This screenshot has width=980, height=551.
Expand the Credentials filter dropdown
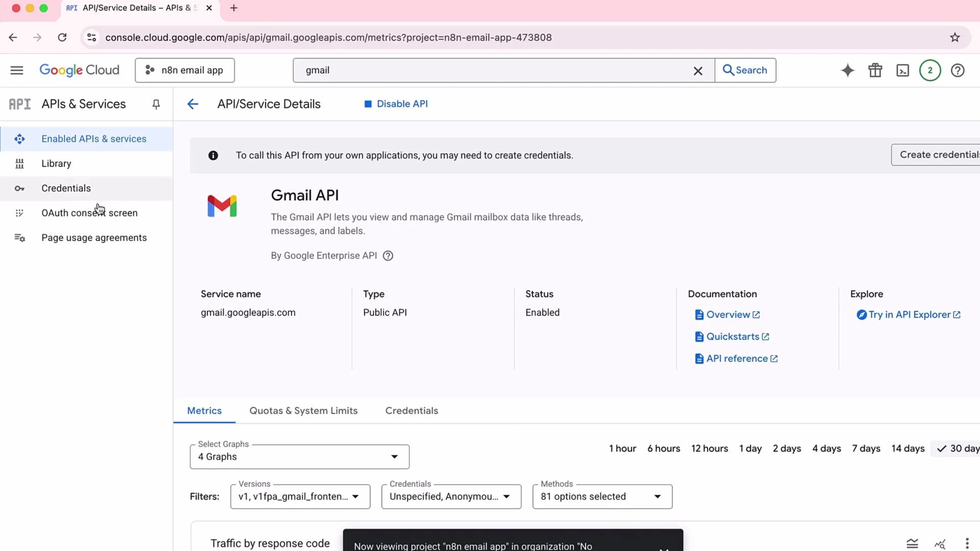451,496
